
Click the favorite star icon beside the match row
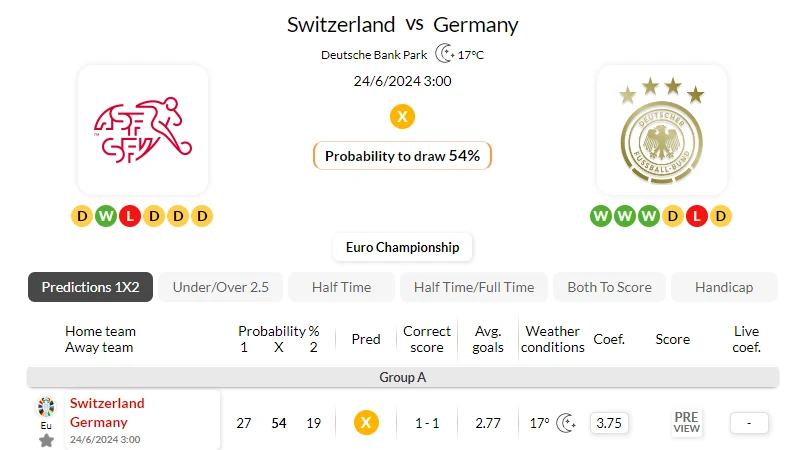click(x=46, y=440)
